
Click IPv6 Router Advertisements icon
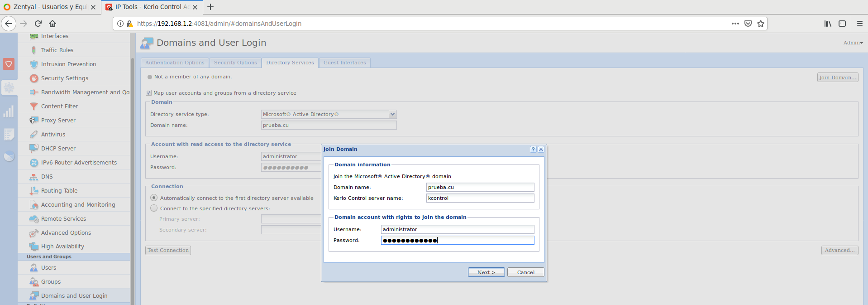pos(34,162)
